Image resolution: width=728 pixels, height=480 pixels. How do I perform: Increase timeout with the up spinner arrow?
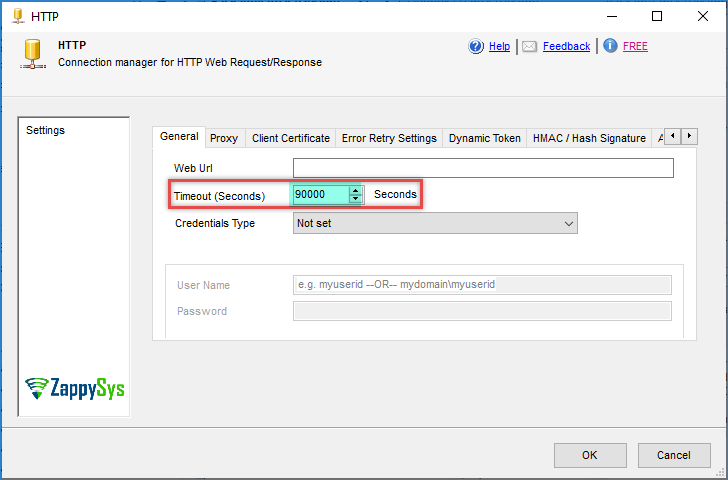tap(355, 190)
